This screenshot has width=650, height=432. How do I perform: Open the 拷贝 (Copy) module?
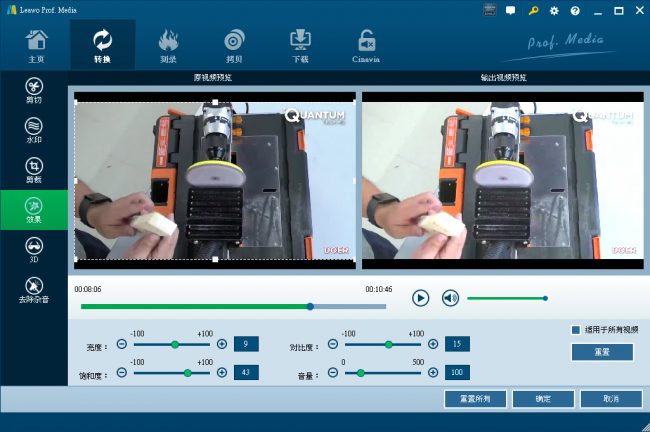[x=234, y=45]
